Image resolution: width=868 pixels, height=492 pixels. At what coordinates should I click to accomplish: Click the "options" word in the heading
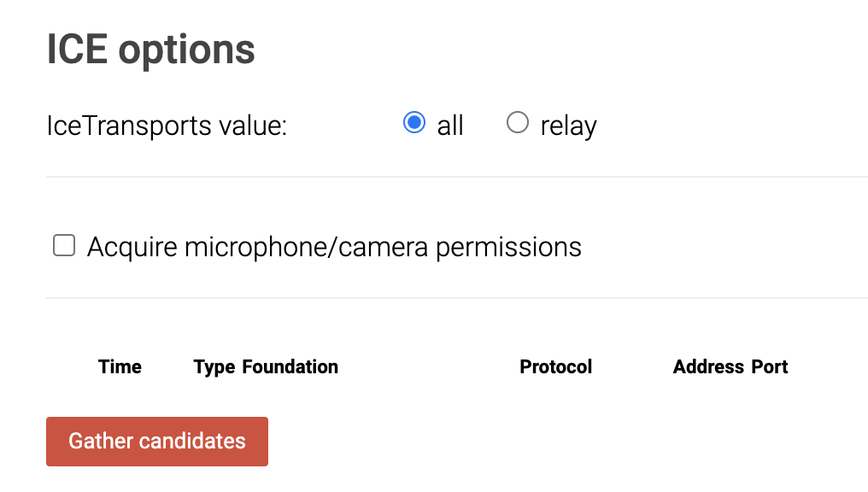tap(186, 51)
